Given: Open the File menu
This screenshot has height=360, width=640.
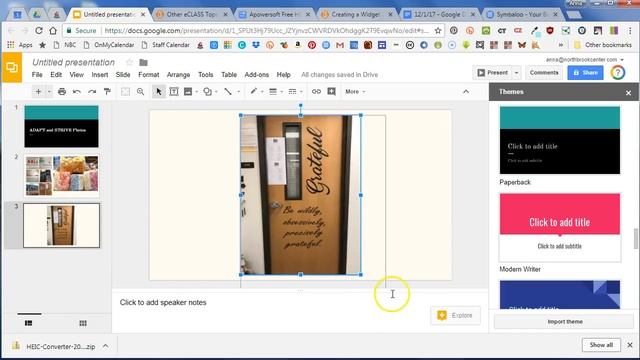Looking at the screenshot, I should coord(37,75).
